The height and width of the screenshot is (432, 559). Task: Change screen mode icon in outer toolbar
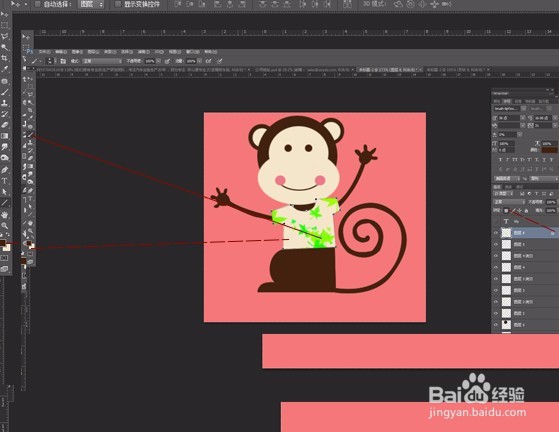click(x=4, y=269)
